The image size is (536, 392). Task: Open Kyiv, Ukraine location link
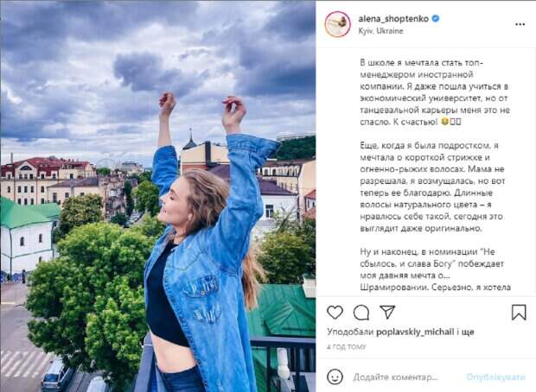click(x=380, y=31)
